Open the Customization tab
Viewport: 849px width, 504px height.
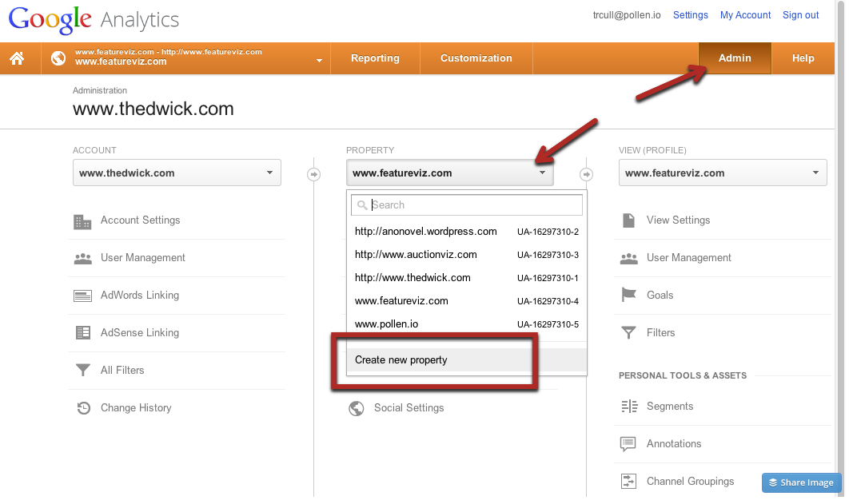[x=476, y=58]
